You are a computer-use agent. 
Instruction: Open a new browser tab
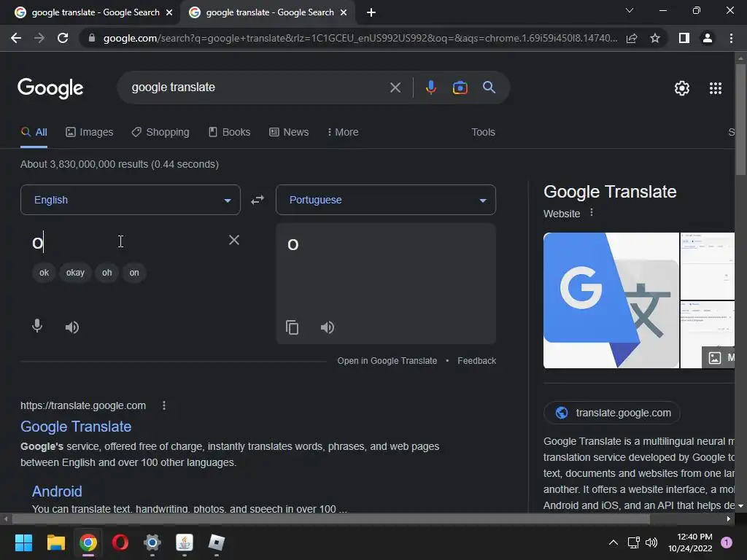pos(371,12)
